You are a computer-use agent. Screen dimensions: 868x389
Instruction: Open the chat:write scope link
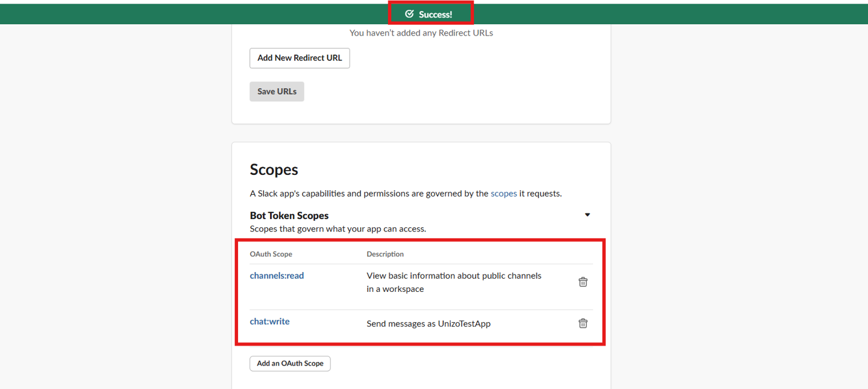point(269,321)
